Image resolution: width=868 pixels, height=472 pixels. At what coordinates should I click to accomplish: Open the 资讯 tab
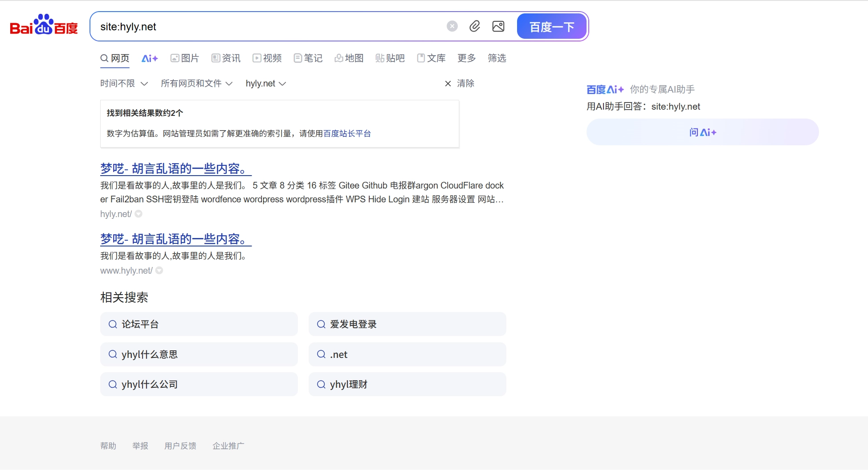coord(226,58)
